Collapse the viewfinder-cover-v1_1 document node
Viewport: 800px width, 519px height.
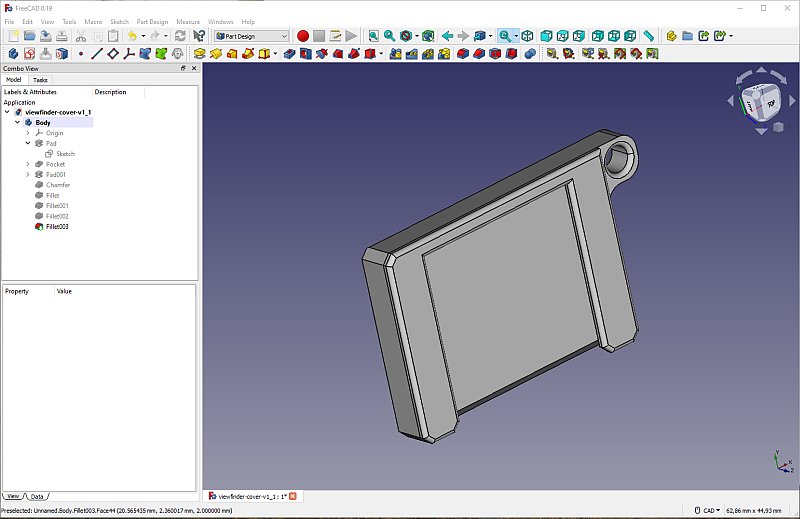pos(7,112)
